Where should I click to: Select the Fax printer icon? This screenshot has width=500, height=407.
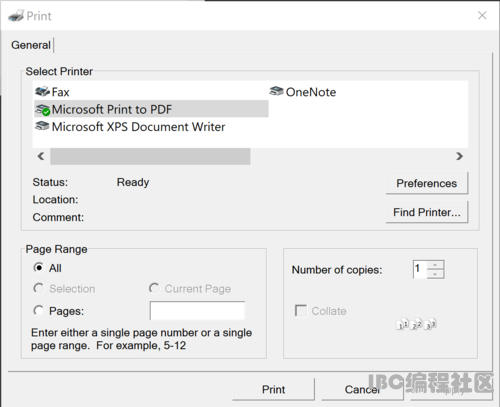42,91
